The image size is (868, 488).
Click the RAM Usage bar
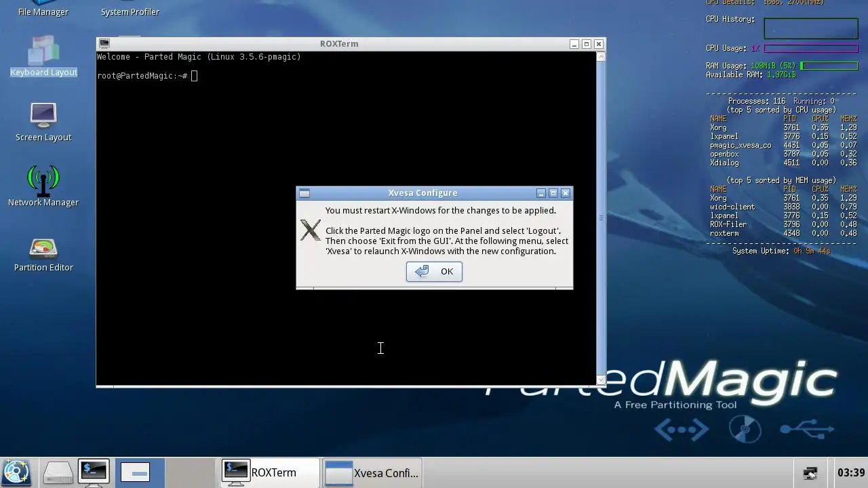pos(829,66)
